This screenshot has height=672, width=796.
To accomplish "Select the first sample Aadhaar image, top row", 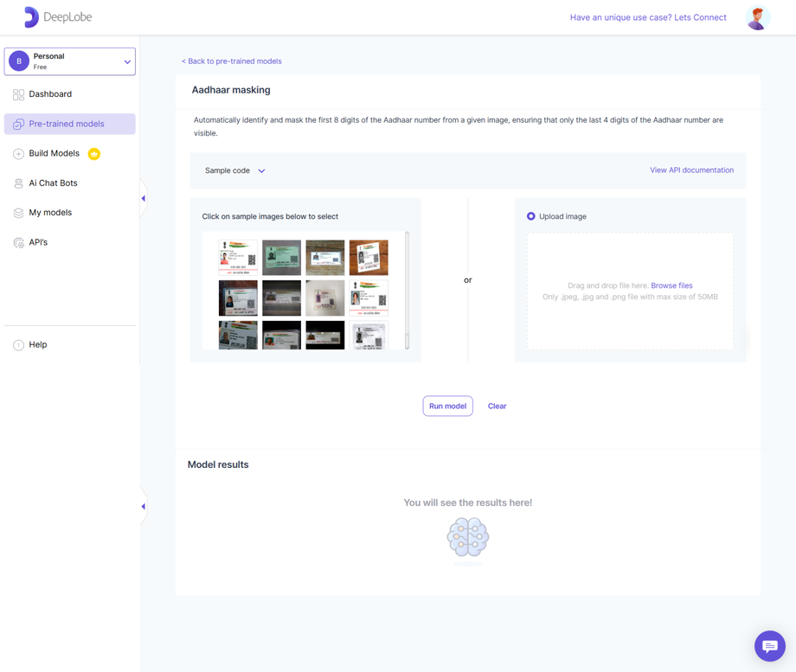I will tap(238, 258).
